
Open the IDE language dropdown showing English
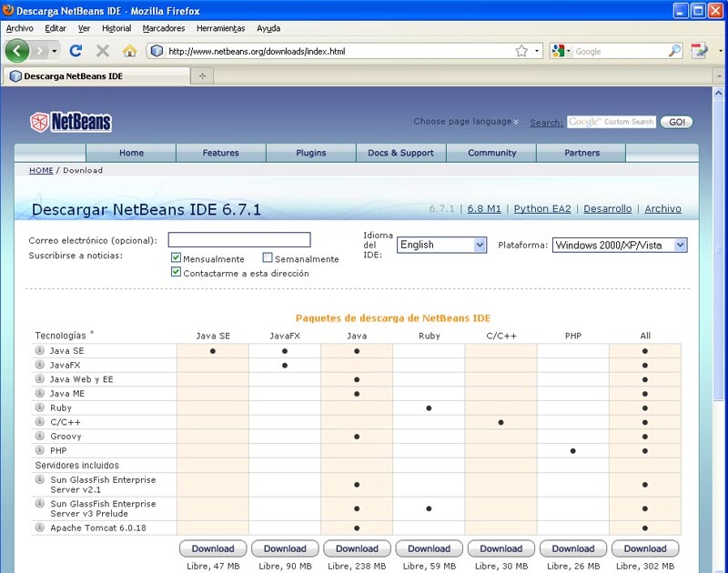[441, 245]
